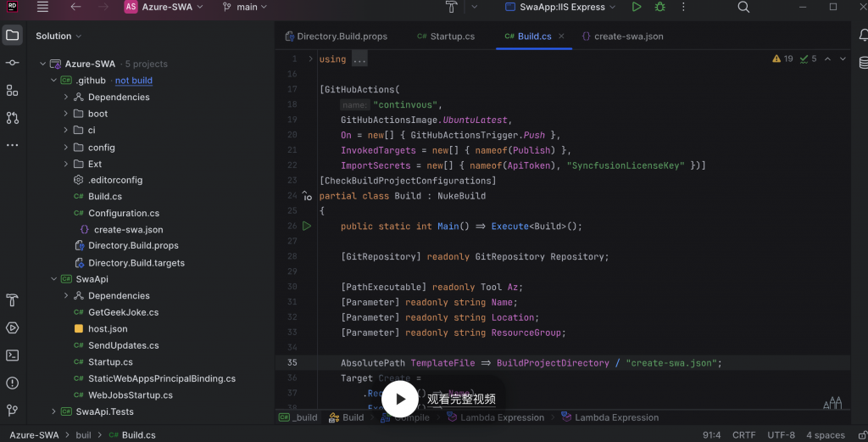Screen dimensions: 868x442
Task: Click Azure-SWA in the navigation bar
Action: (x=34, y=435)
